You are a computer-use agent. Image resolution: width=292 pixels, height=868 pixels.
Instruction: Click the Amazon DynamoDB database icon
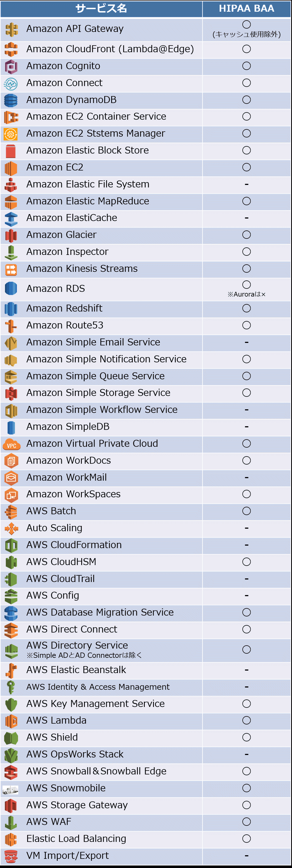click(x=11, y=100)
